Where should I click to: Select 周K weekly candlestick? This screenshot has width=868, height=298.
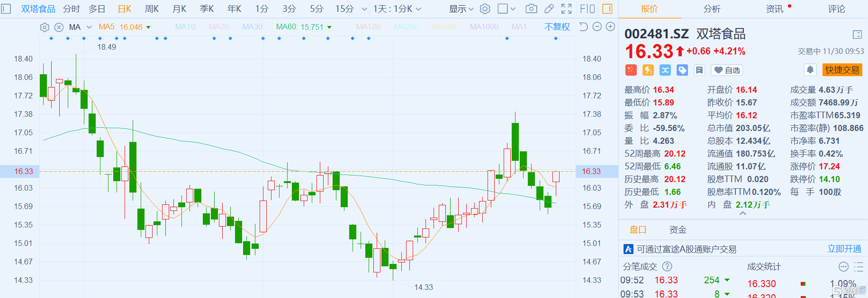(x=152, y=9)
